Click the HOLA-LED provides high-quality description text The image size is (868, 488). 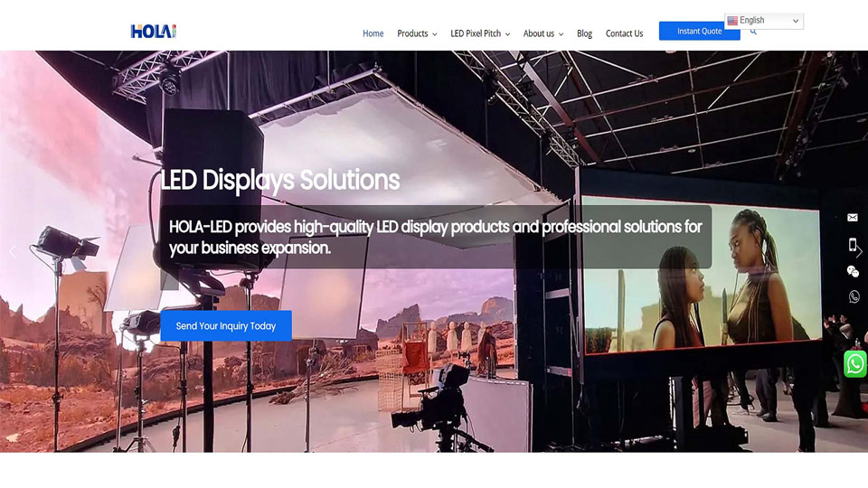click(x=435, y=237)
